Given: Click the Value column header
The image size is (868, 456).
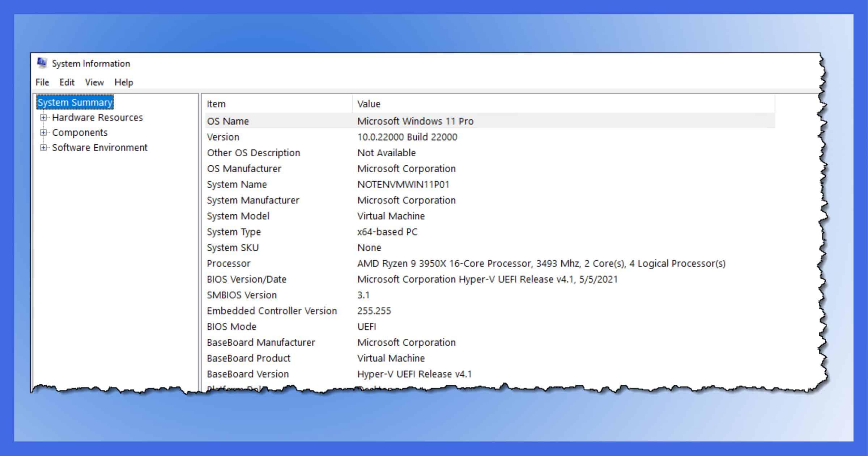Looking at the screenshot, I should [x=368, y=104].
